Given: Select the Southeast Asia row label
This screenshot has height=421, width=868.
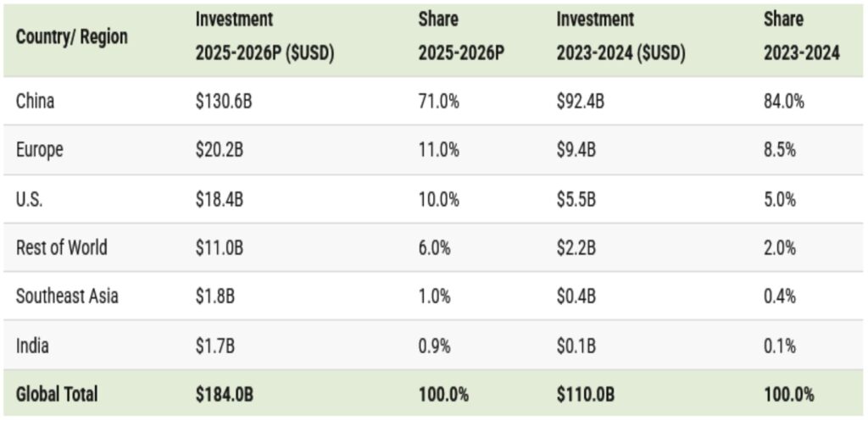Looking at the screenshot, I should pos(67,296).
